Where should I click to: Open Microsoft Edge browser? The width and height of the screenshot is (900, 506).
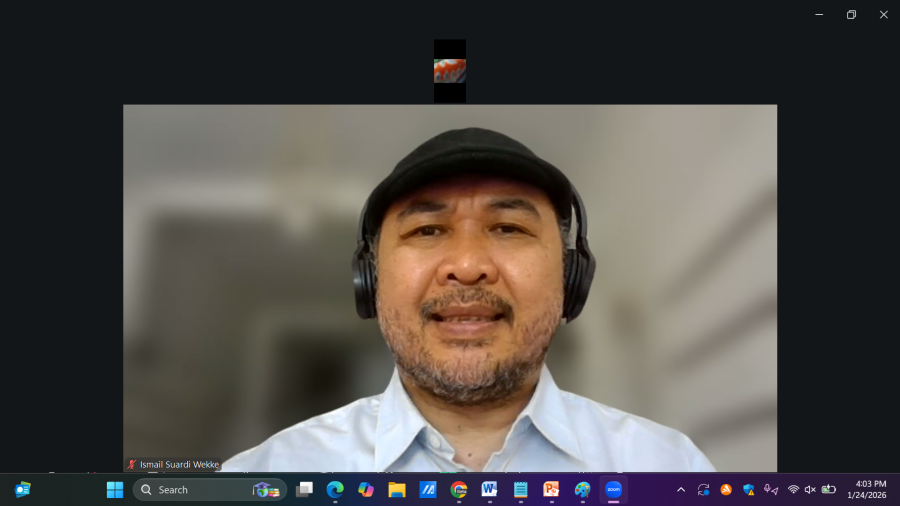pyautogui.click(x=335, y=489)
